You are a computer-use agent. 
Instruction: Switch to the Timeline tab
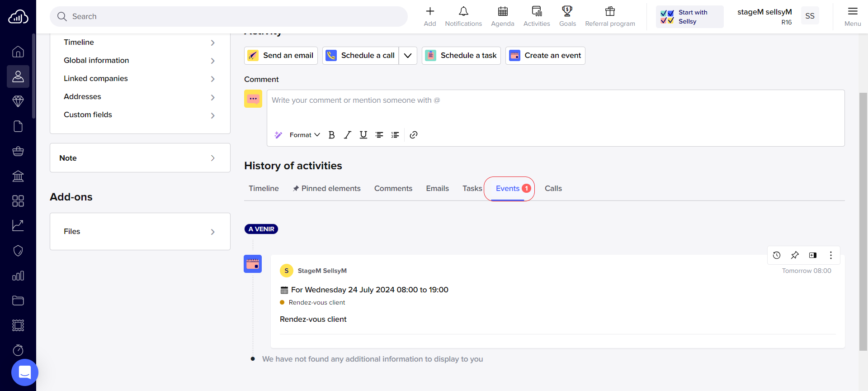tap(264, 188)
